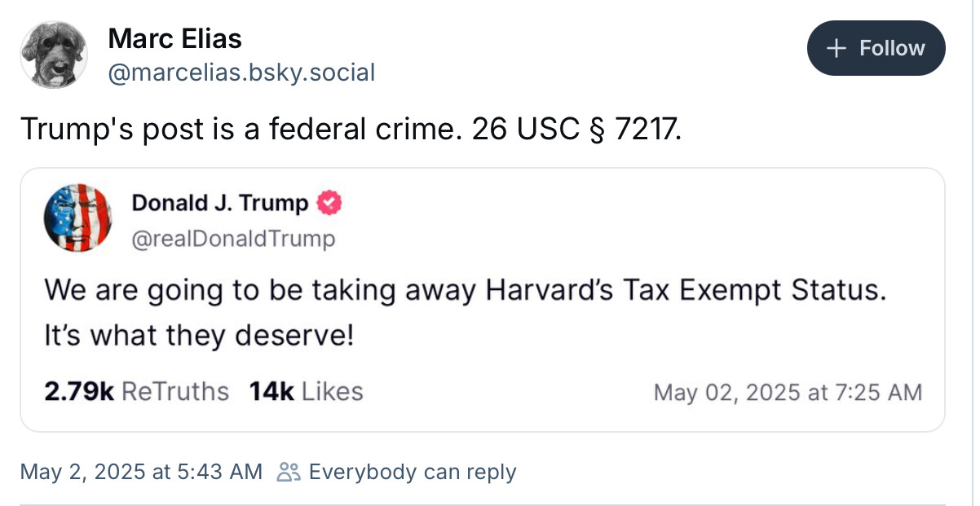Image resolution: width=980 pixels, height=506 pixels.
Task: Click the plus icon in the Follow button
Action: coord(837,48)
